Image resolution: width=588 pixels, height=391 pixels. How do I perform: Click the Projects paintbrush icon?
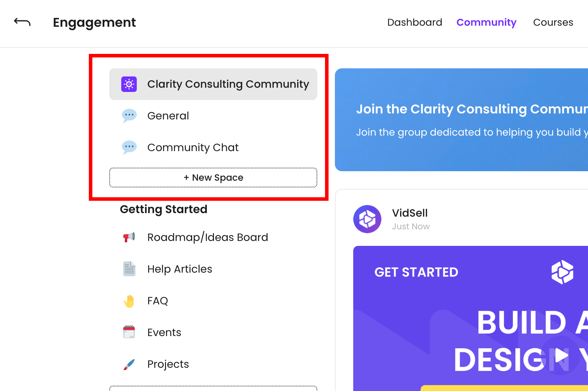129,364
